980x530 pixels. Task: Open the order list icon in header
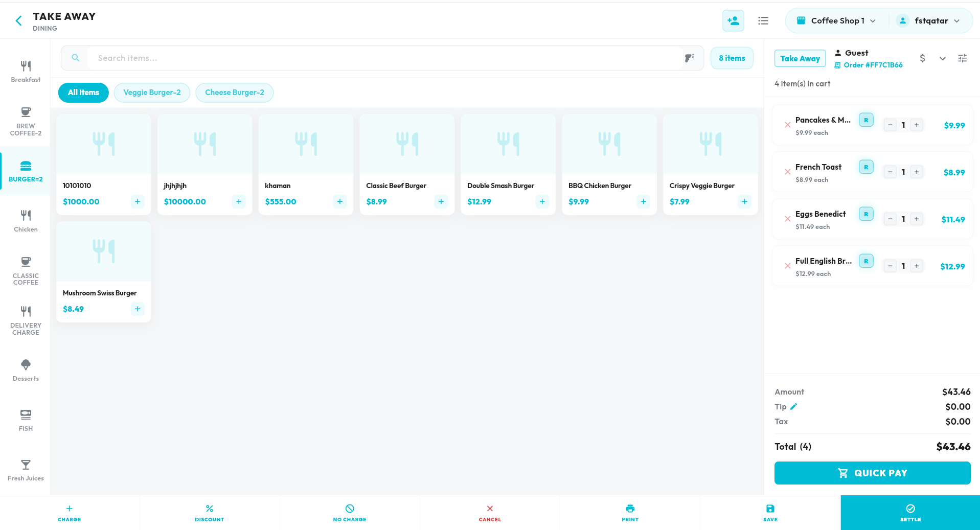coord(763,21)
